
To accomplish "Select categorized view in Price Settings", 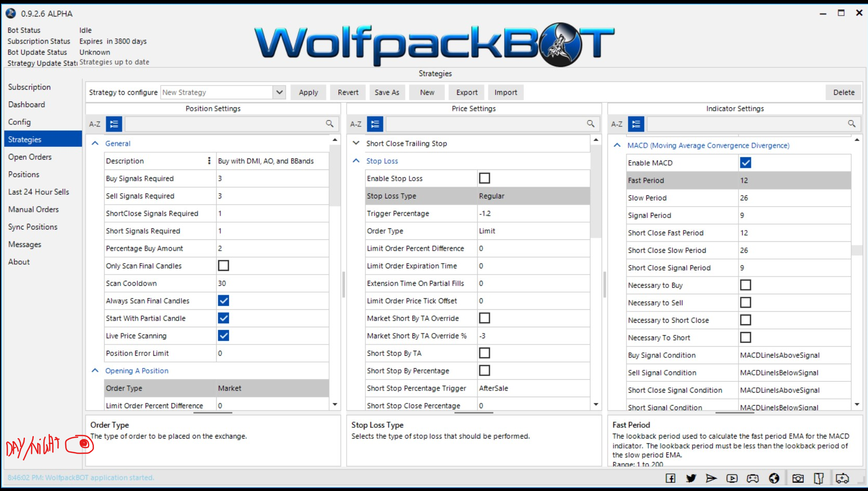I will point(375,124).
